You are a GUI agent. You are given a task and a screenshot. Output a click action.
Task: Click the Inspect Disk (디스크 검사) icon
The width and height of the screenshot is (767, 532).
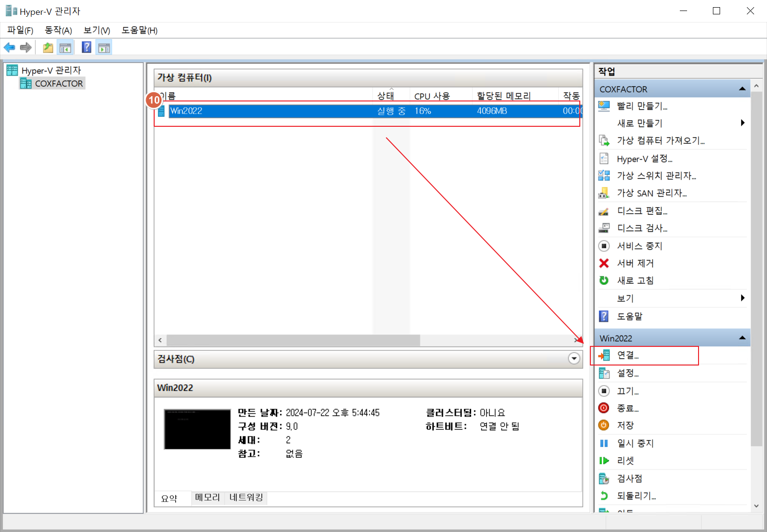point(604,228)
